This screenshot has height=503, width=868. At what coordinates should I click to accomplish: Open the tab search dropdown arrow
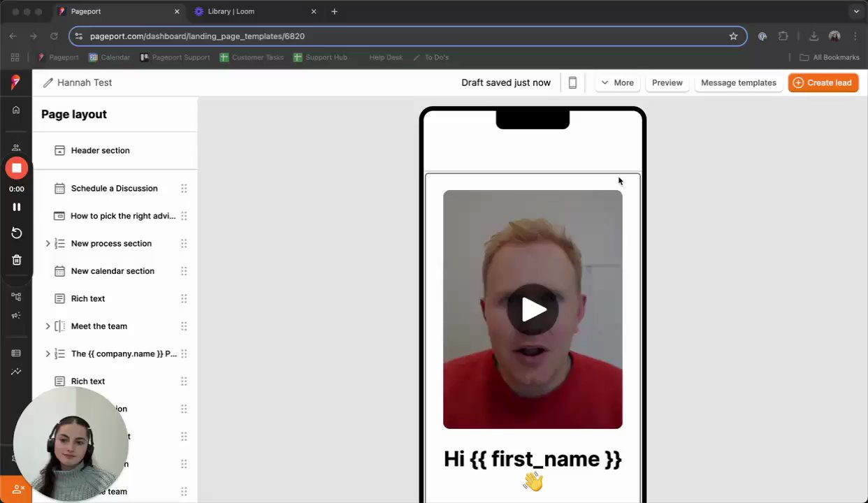[856, 11]
